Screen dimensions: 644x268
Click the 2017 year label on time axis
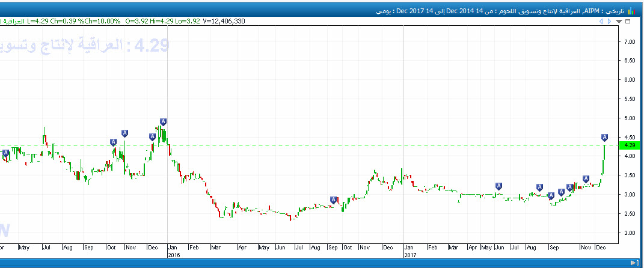click(x=410, y=255)
